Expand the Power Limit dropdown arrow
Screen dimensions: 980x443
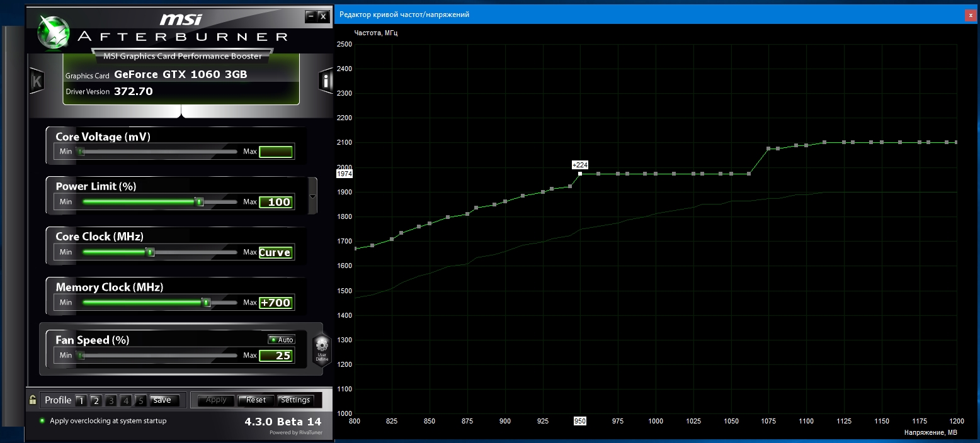click(313, 196)
